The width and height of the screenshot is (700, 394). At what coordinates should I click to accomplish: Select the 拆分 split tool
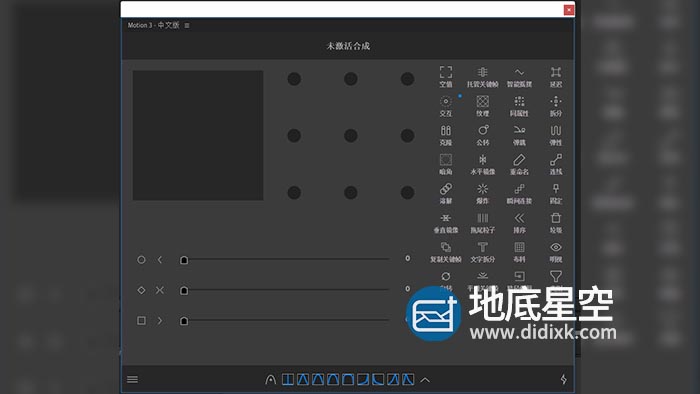pyautogui.click(x=556, y=106)
